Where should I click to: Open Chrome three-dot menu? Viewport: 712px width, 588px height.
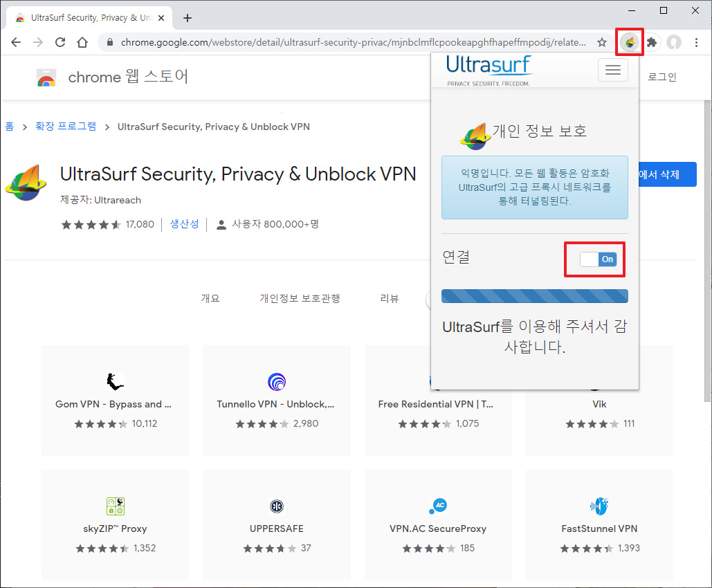pos(696,43)
